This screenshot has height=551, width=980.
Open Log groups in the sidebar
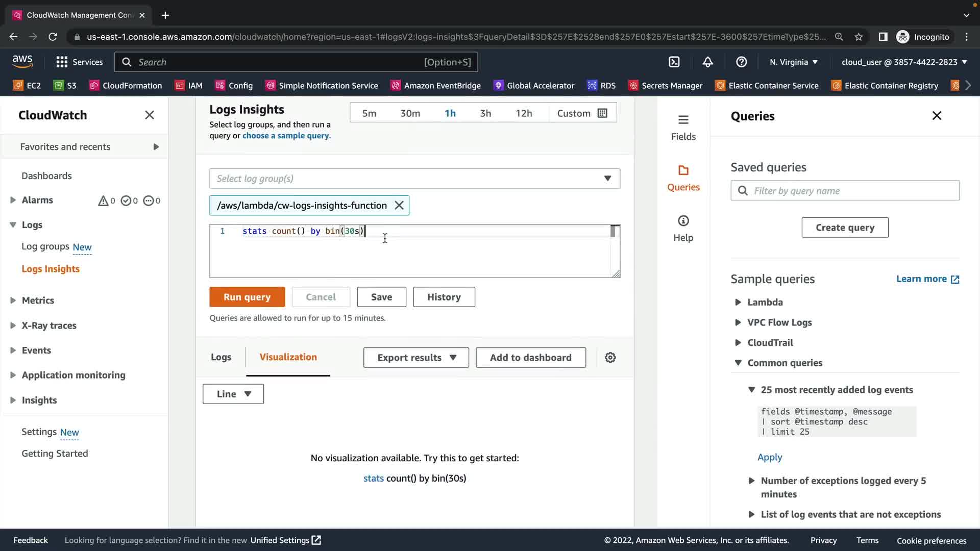click(45, 246)
